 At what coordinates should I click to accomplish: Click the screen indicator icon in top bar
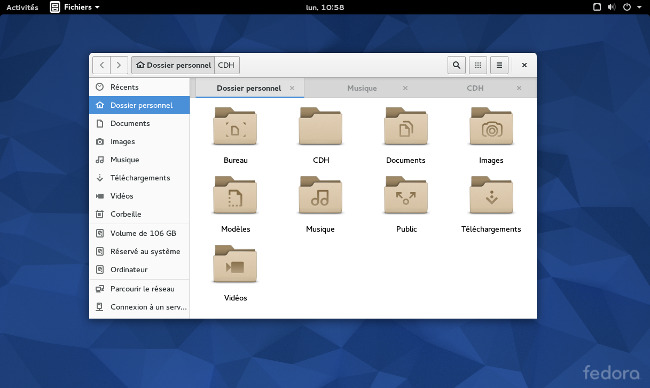click(x=597, y=7)
